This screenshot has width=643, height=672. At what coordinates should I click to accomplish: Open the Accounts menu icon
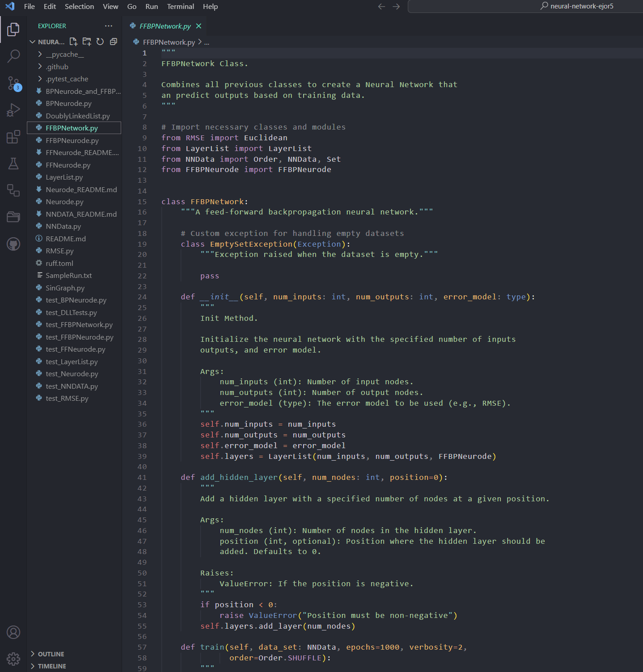click(13, 632)
